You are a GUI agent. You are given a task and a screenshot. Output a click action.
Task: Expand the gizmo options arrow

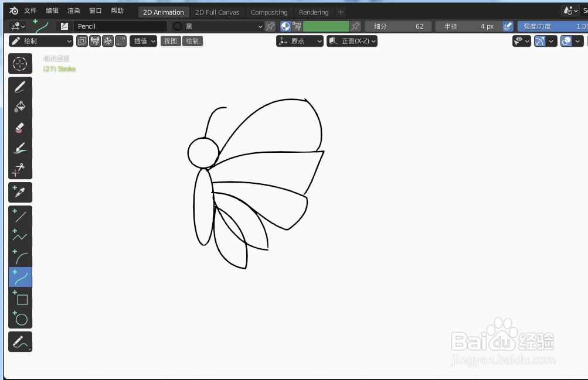click(x=551, y=41)
